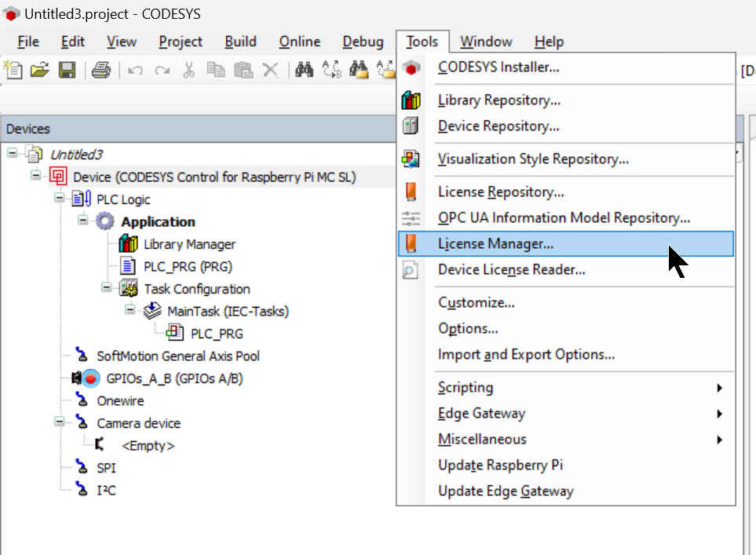Open the Edit menu
This screenshot has width=756, height=555.
[x=73, y=42]
